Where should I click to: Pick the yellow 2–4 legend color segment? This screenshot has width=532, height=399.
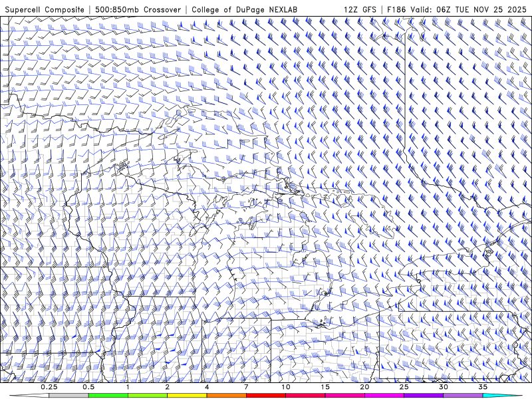pyautogui.click(x=187, y=396)
